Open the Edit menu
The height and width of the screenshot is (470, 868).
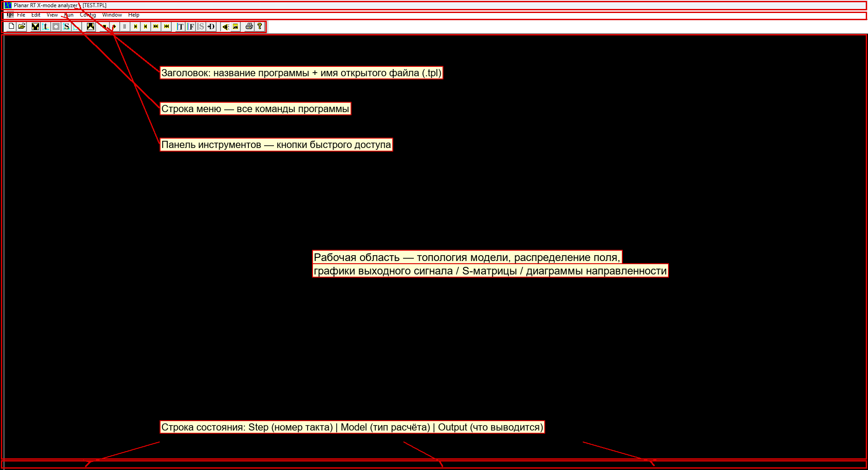click(36, 15)
